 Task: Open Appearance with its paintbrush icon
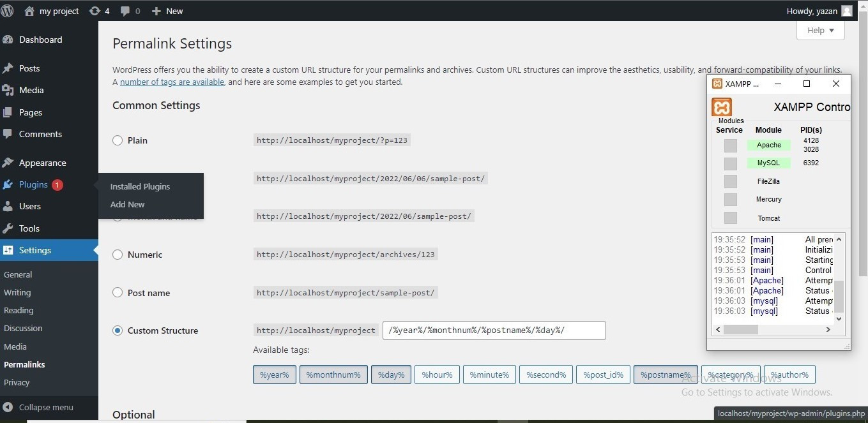(x=9, y=163)
